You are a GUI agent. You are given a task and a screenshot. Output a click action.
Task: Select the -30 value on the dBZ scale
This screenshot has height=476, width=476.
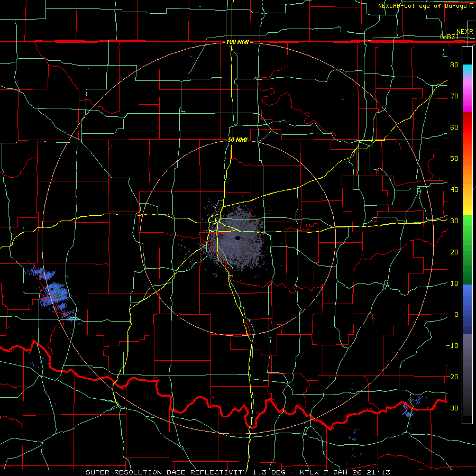tap(452, 408)
